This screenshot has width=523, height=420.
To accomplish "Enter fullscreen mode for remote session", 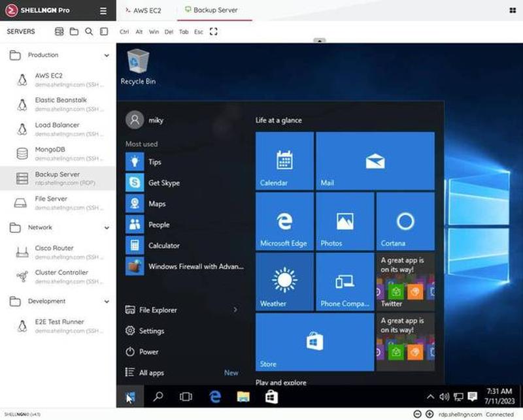I will click(214, 31).
